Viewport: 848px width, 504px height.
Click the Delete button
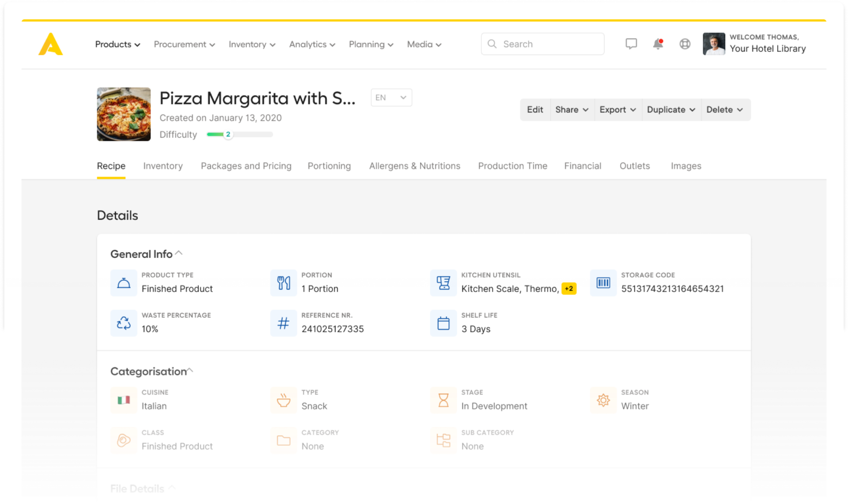point(723,109)
